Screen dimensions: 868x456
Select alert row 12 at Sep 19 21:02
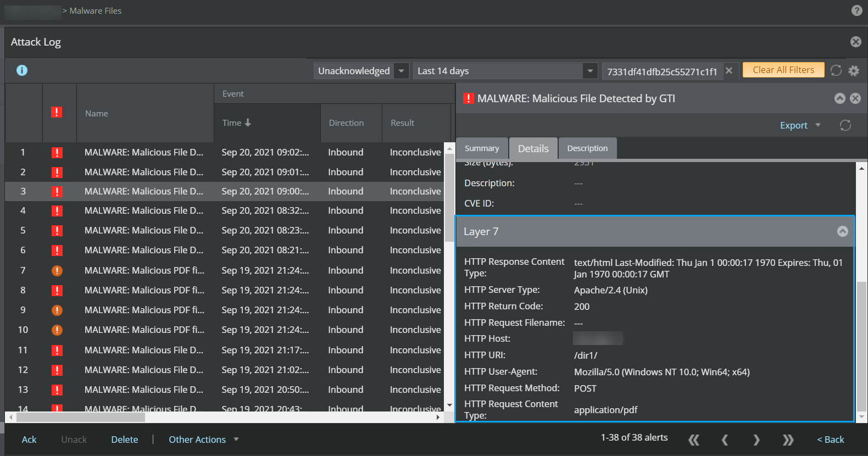225,370
